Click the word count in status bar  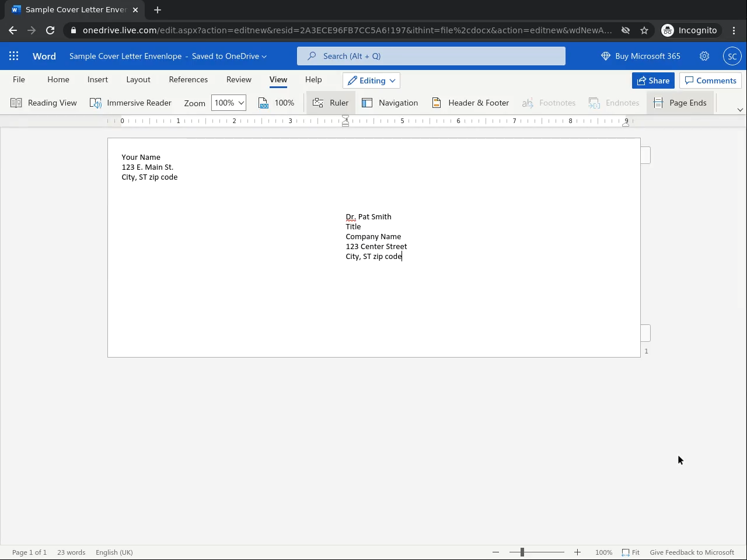(71, 552)
